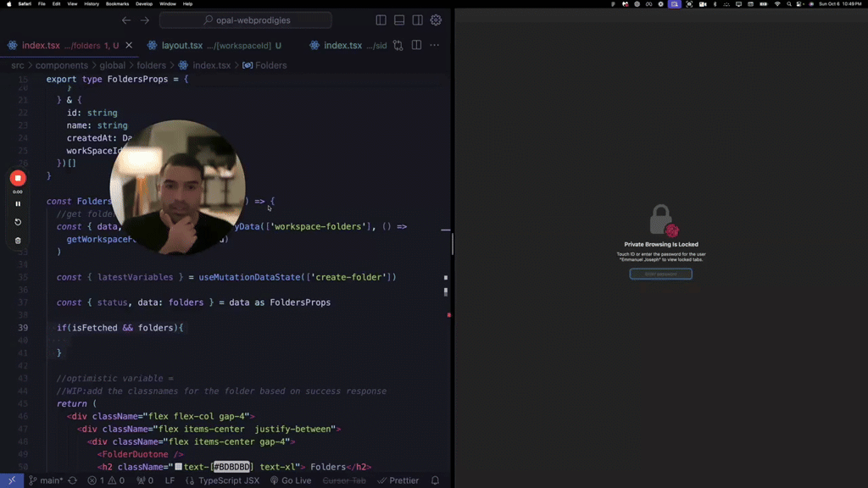
Task: Open the View menu in menu bar
Action: (72, 4)
